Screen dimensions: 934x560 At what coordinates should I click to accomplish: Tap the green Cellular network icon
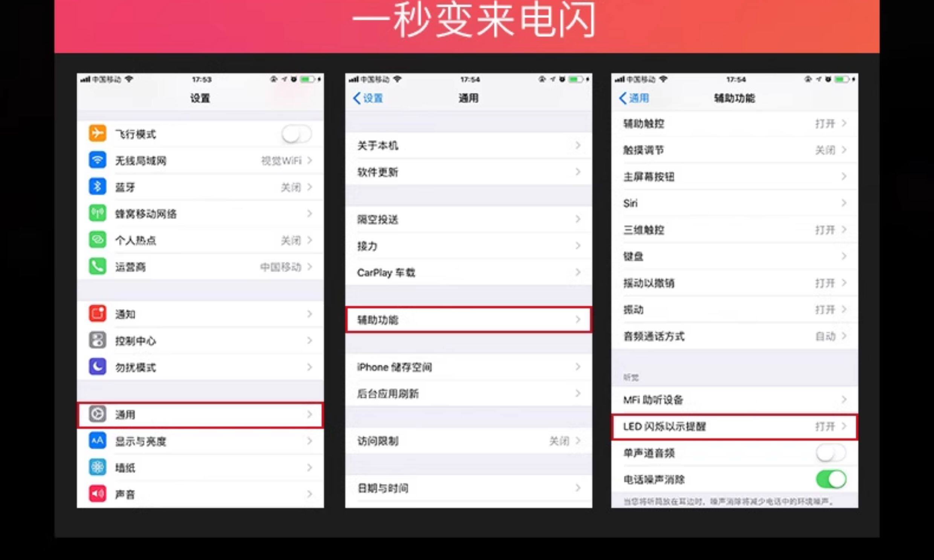click(98, 214)
